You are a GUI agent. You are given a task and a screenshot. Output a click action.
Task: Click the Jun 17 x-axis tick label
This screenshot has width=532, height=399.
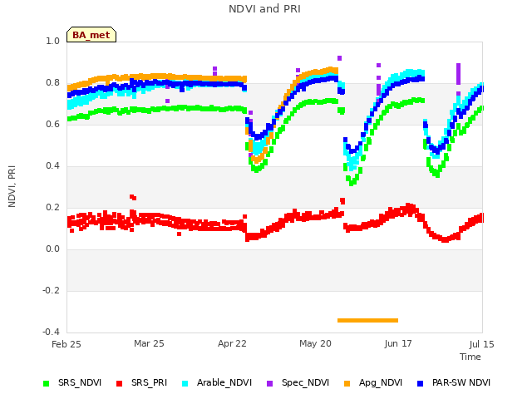(x=398, y=343)
